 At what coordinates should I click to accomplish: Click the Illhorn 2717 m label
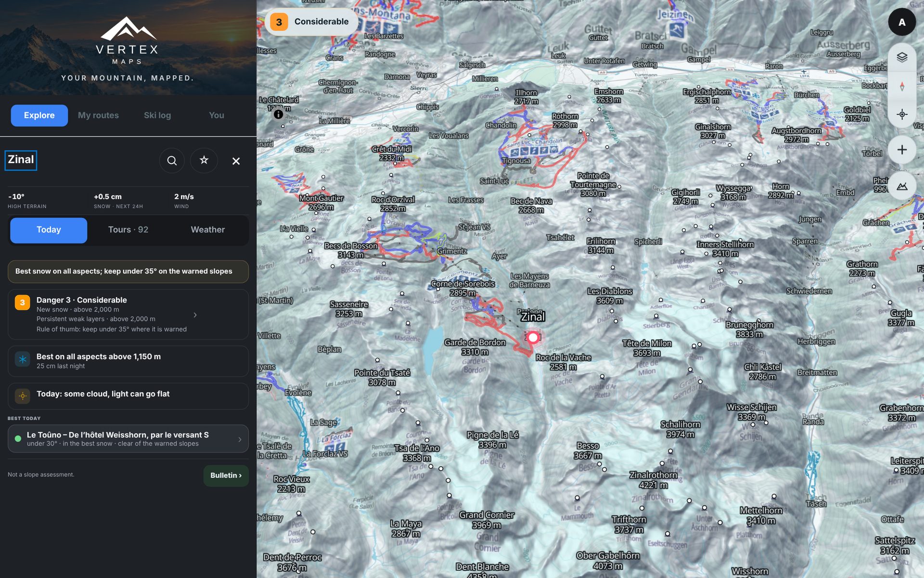point(526,97)
